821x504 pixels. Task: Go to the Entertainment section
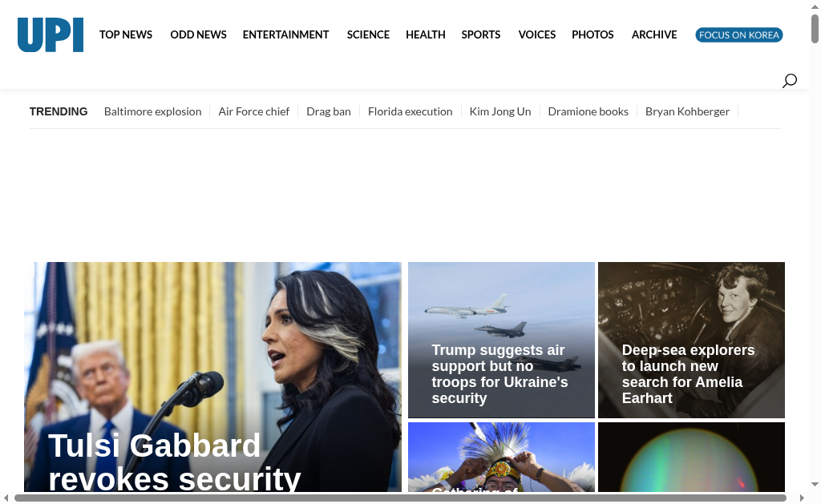click(286, 34)
